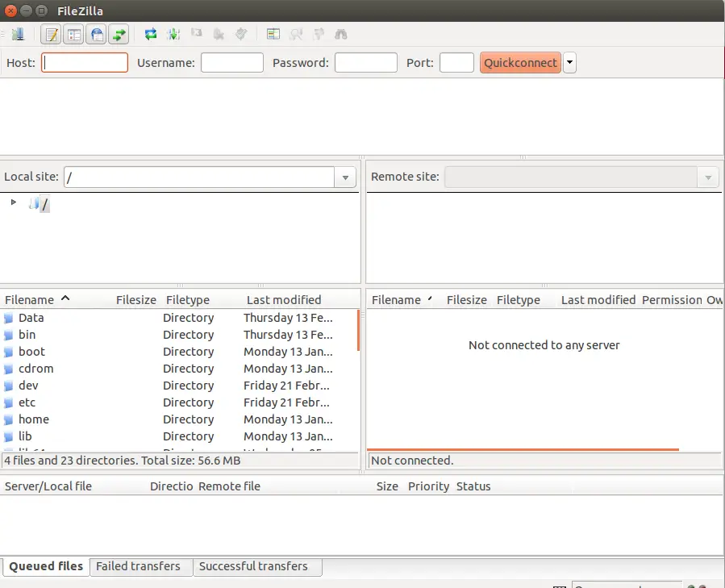The height and width of the screenshot is (588, 725).
Task: Click the Password input field
Action: (366, 62)
